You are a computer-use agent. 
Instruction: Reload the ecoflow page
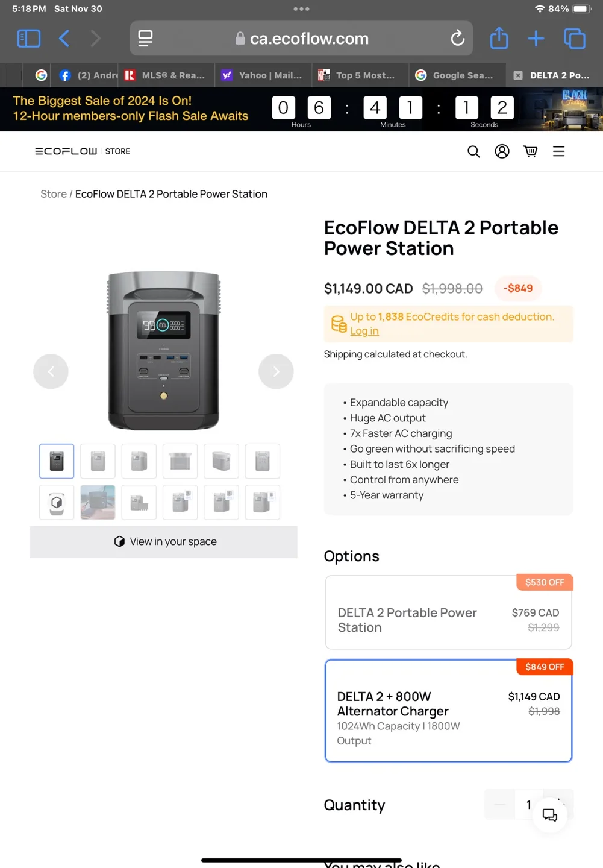[x=457, y=39]
